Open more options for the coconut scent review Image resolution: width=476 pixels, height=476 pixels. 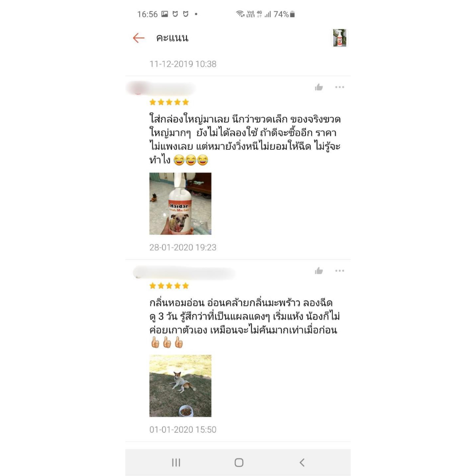[x=340, y=271]
